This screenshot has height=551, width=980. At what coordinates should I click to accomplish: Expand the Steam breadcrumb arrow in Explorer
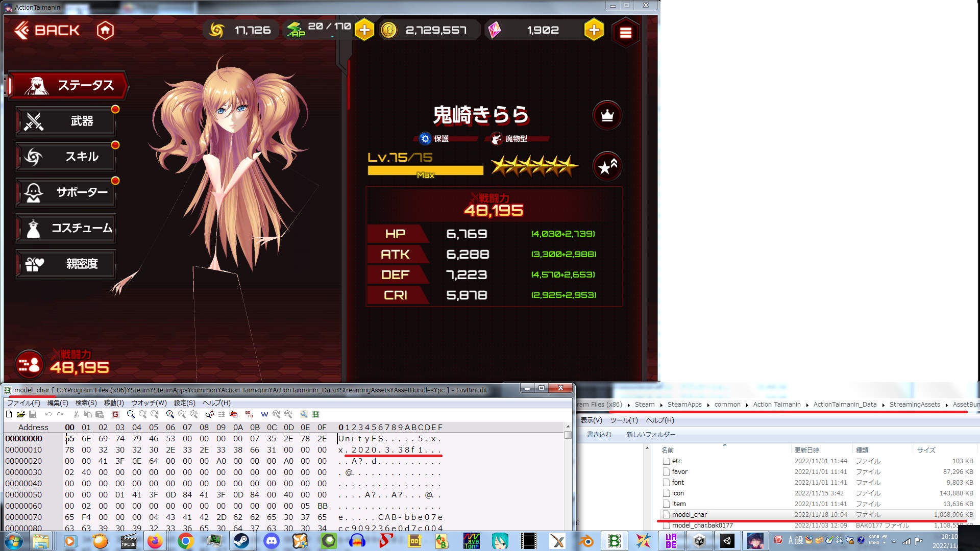[x=661, y=405]
